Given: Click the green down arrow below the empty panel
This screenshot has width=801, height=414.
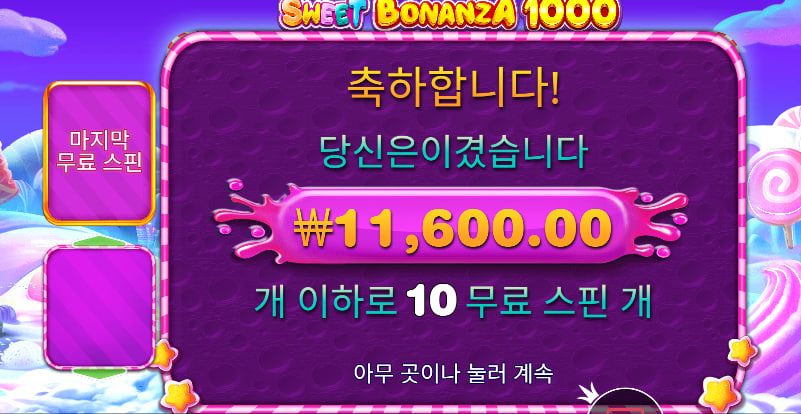Looking at the screenshot, I should (99, 373).
